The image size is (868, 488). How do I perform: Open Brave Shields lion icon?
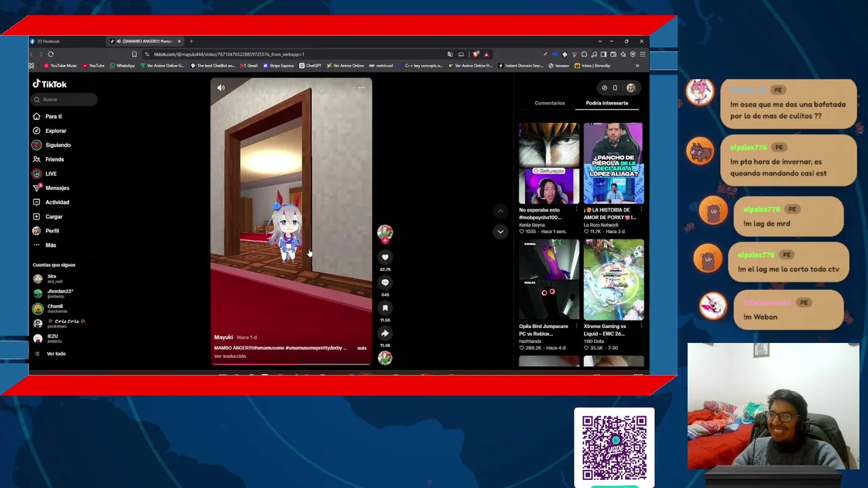(476, 54)
